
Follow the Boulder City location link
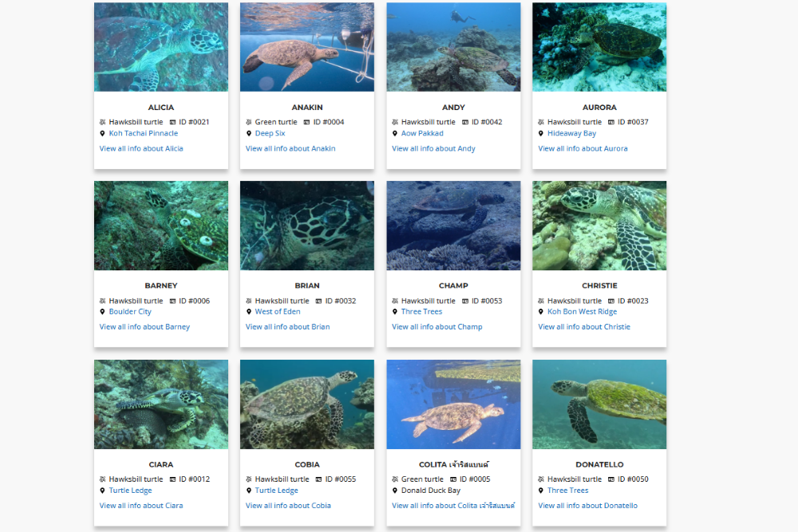click(130, 311)
